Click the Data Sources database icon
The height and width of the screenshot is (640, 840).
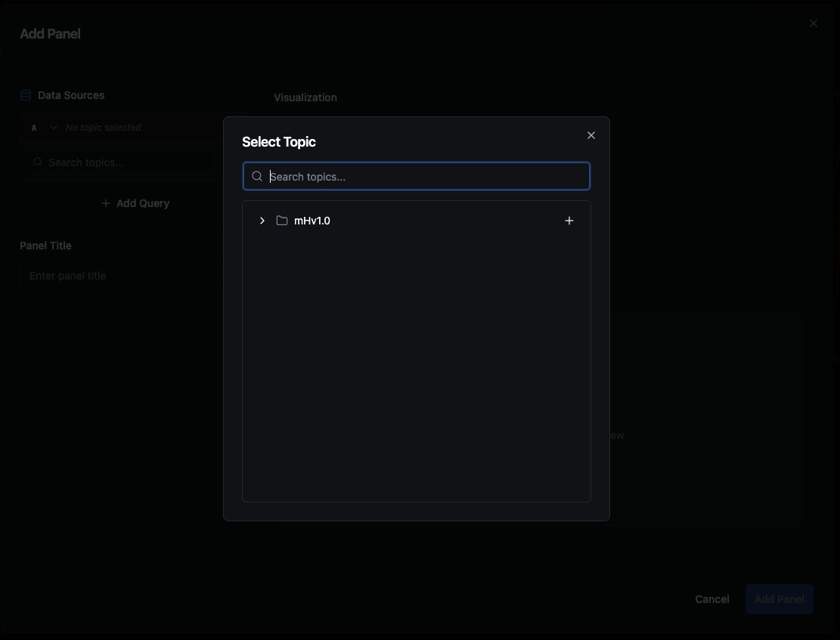click(26, 95)
